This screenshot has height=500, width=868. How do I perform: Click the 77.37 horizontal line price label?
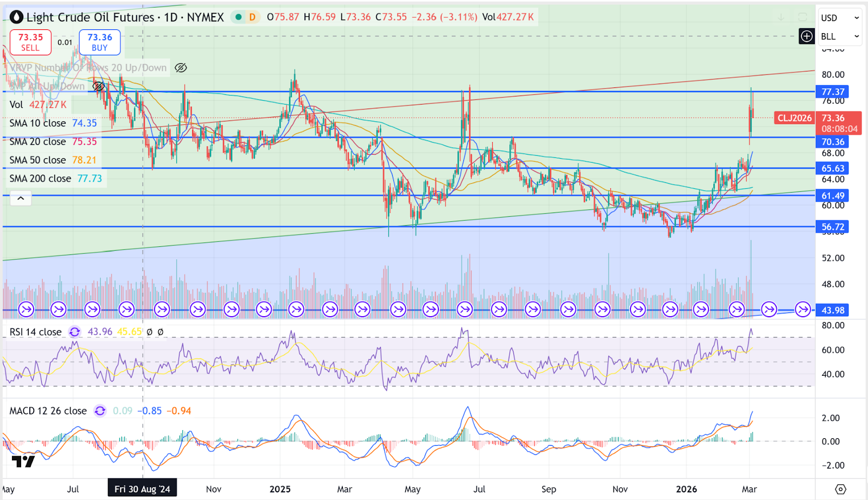(x=833, y=92)
